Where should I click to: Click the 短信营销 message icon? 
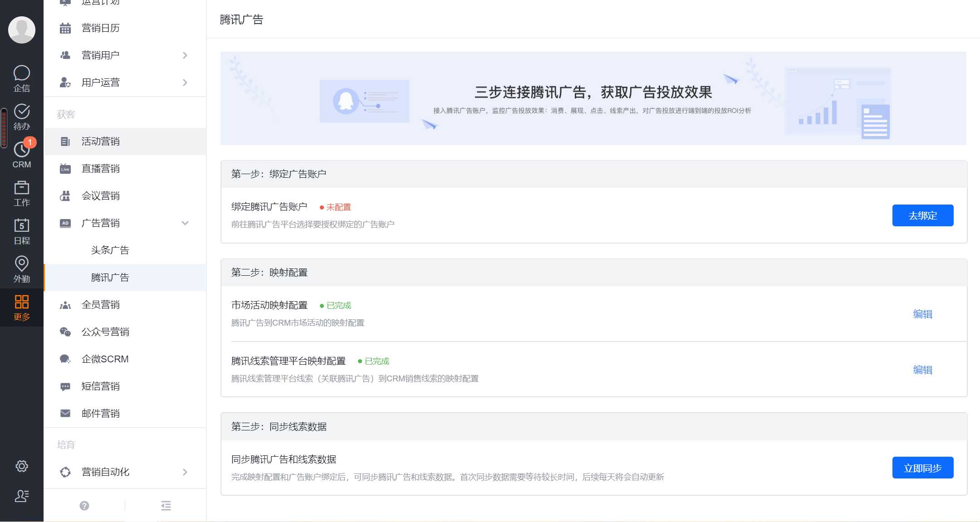click(x=65, y=386)
